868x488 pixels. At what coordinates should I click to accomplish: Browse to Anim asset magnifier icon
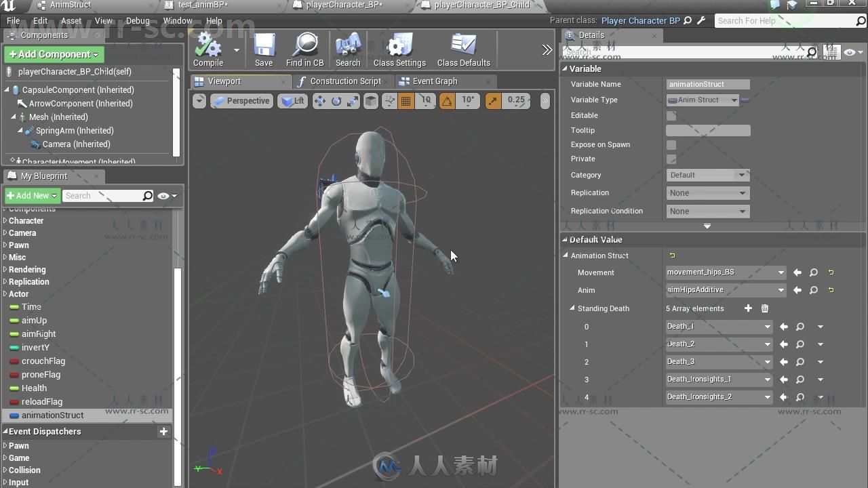pos(814,290)
